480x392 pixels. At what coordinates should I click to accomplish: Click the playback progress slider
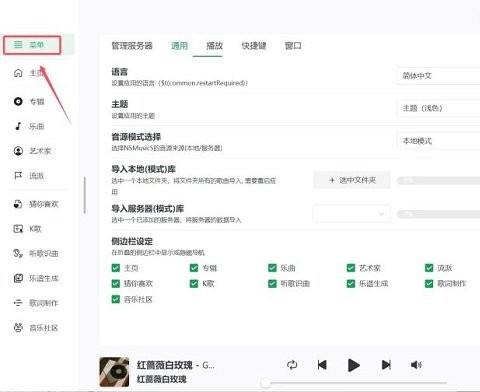tap(355, 383)
